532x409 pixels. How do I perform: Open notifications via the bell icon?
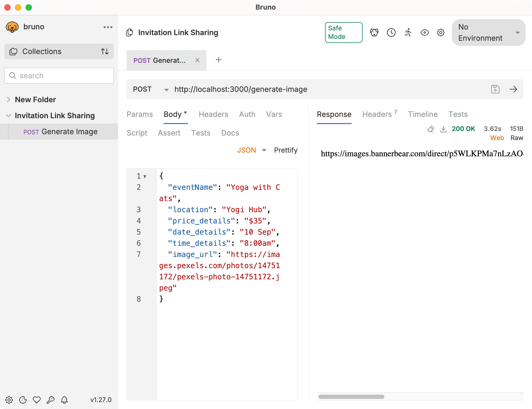click(x=64, y=400)
